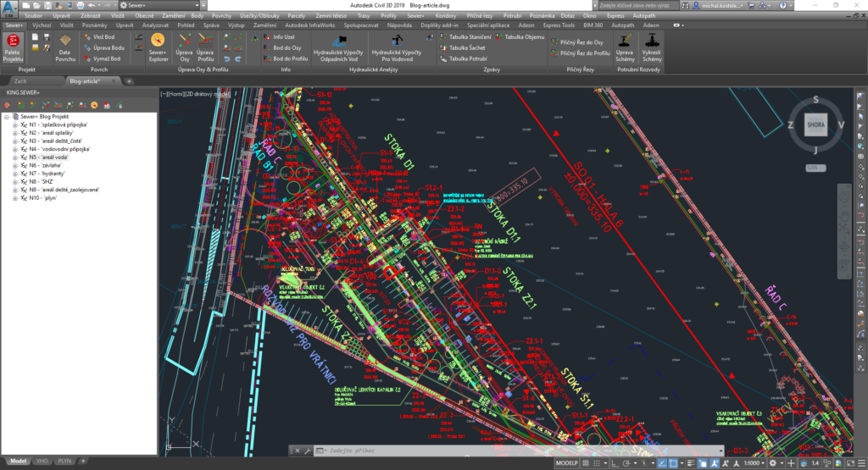
Task: Expand the N10 'plyn' node
Action: pos(15,198)
